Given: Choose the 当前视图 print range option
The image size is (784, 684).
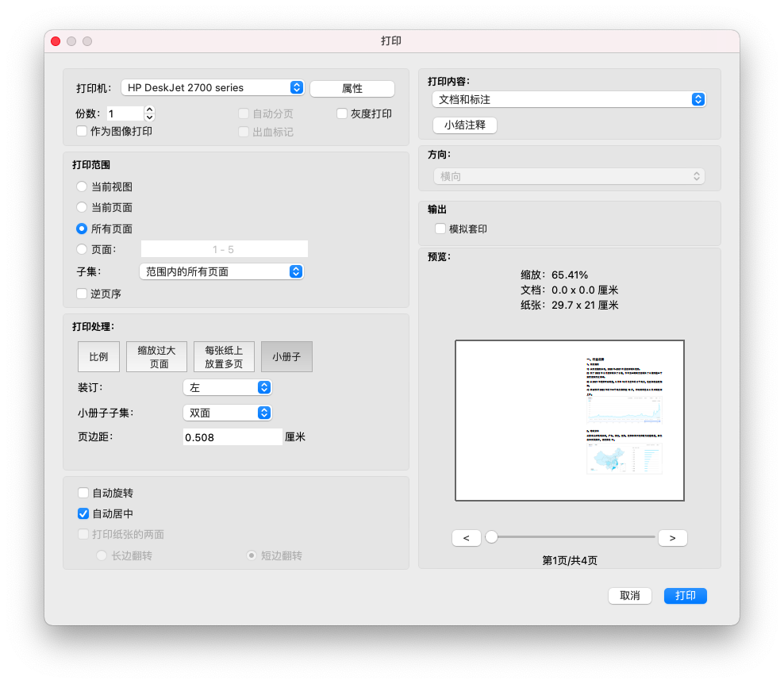Looking at the screenshot, I should pos(82,186).
